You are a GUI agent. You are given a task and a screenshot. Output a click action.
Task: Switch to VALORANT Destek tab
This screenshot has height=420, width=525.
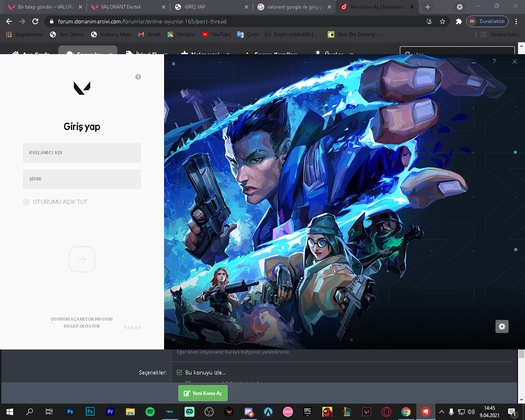128,7
